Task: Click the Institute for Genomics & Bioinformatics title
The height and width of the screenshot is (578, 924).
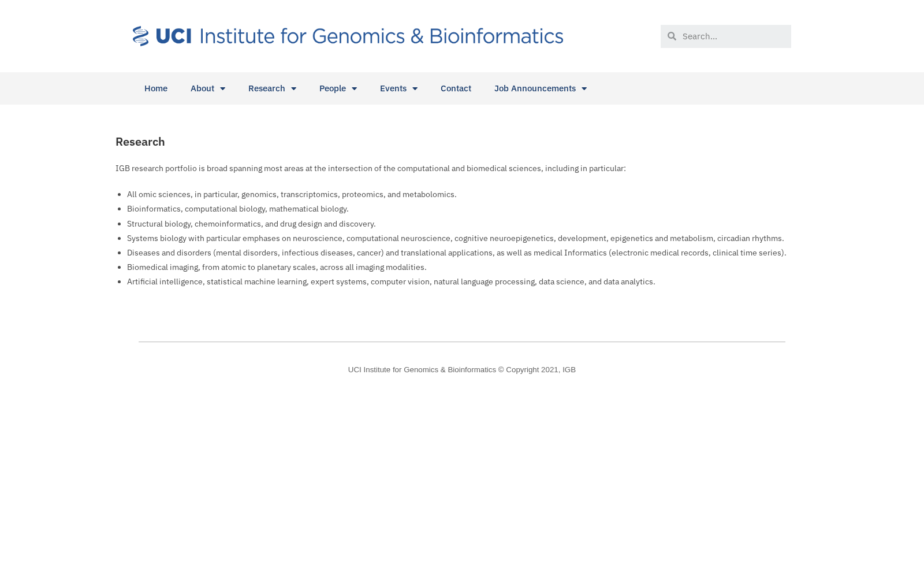Action: pyautogui.click(x=381, y=36)
